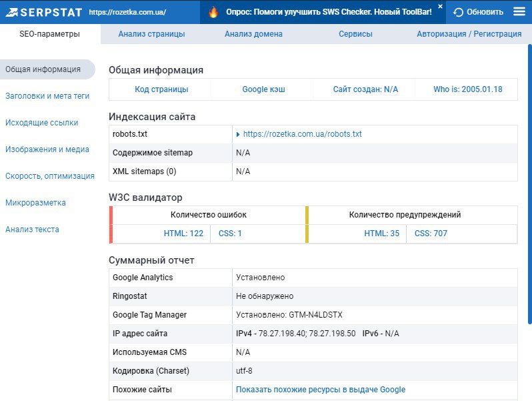The height and width of the screenshot is (401, 532).
Task: Open HTML: 35 warnings link
Action: (382, 234)
